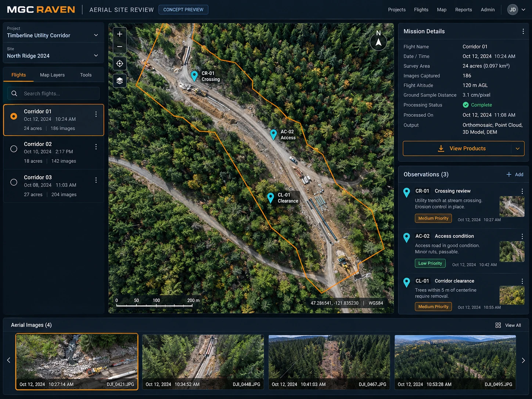
Task: Open the Projects navigation item
Action: (397, 10)
